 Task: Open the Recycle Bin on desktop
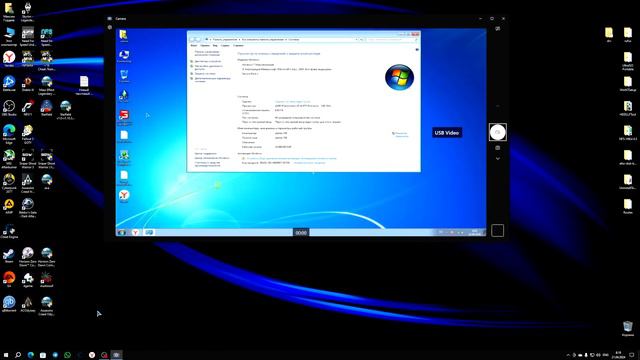click(628, 329)
